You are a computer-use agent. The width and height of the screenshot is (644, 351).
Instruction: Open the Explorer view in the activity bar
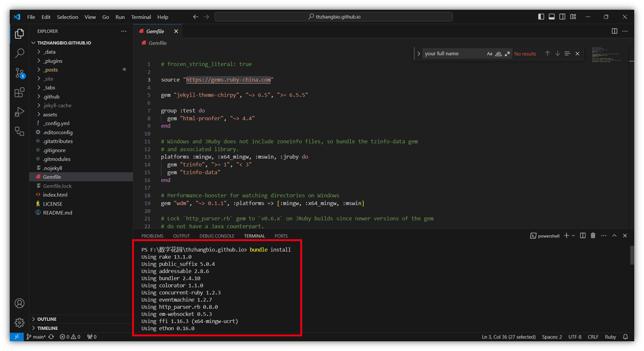[x=20, y=34]
